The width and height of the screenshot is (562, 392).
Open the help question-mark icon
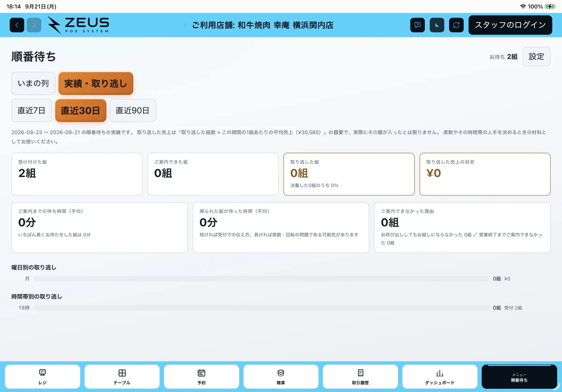[417, 25]
